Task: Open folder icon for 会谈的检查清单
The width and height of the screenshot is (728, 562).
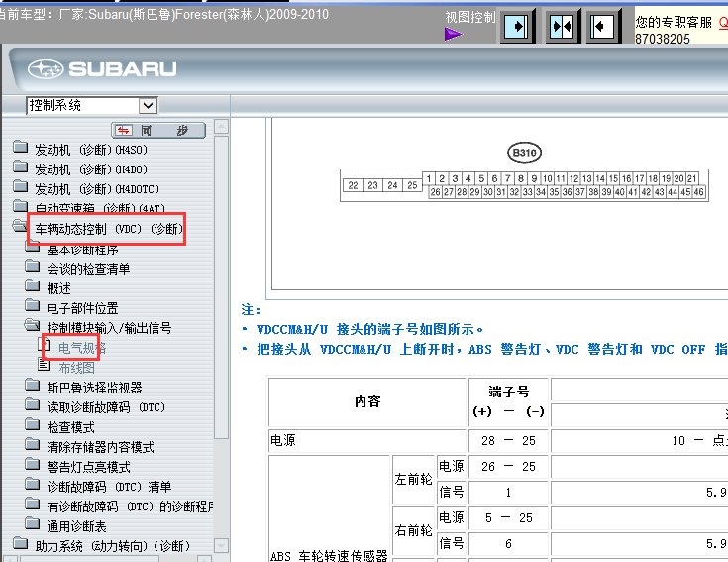Action: pos(32,267)
